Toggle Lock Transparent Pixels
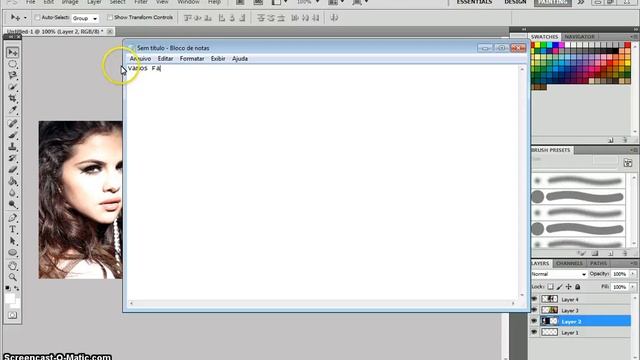Screen dimensions: 640x360 click(550, 287)
